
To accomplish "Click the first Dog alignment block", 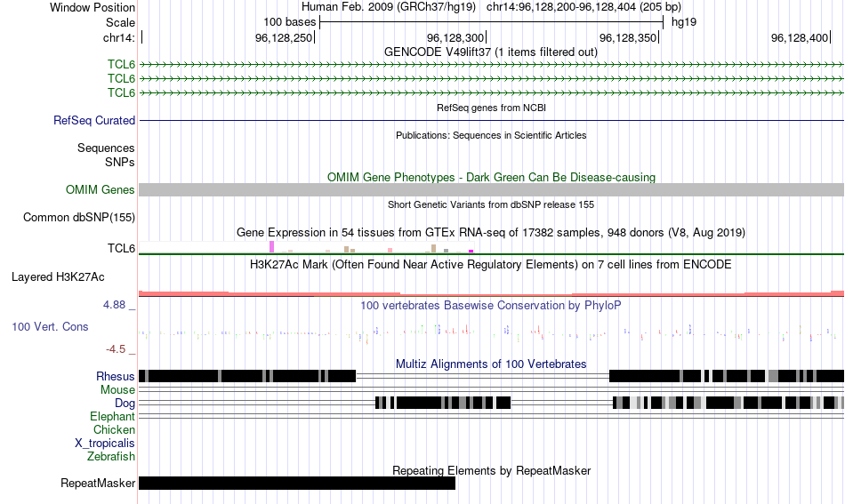I will click(443, 403).
